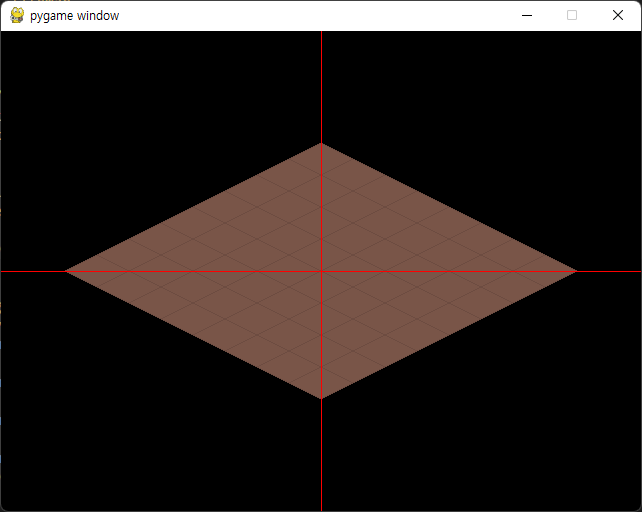Click the rightmost vertex of the isometric grid
642x512 pixels.
(x=577, y=271)
